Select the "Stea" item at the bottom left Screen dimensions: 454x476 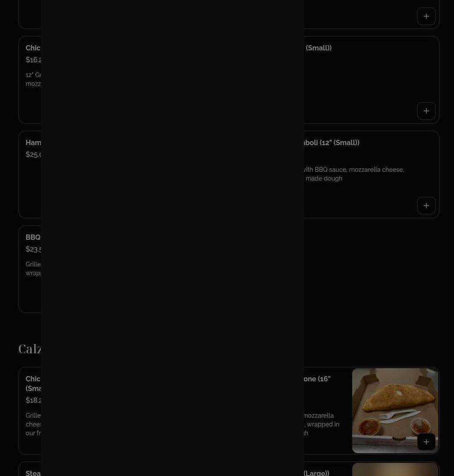coord(33,473)
